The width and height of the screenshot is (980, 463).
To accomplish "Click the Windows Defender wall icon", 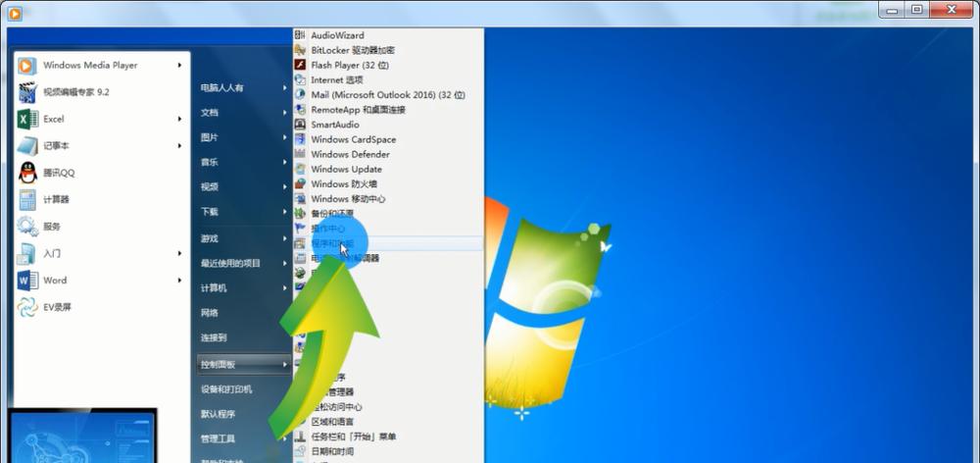I will pyautogui.click(x=300, y=154).
